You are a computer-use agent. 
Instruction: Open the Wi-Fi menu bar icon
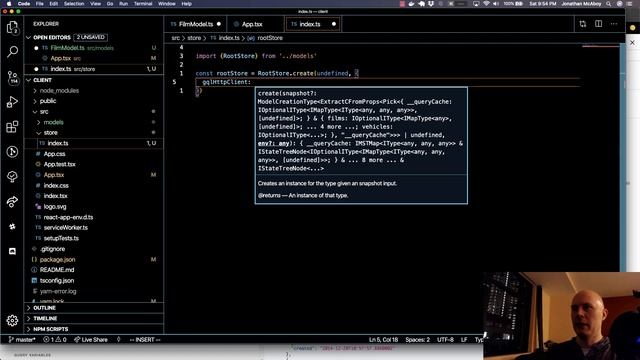pyautogui.click(x=486, y=4)
